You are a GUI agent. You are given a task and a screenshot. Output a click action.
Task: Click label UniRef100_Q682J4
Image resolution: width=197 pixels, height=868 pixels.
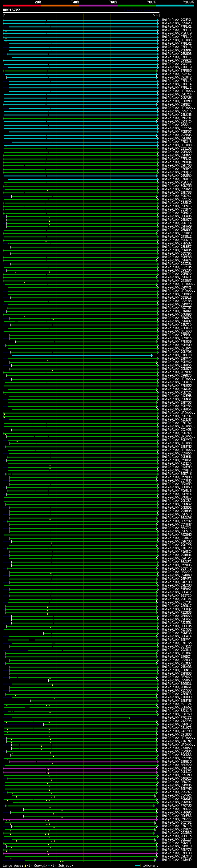pos(176,125)
